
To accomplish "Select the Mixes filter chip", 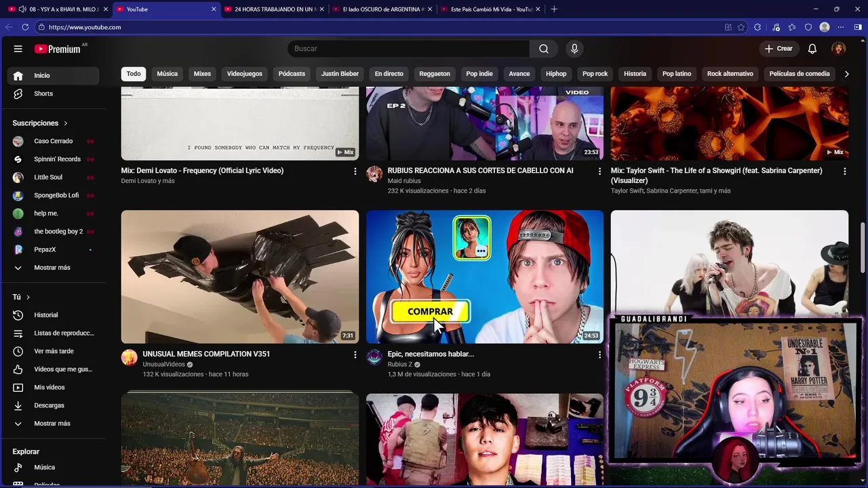I will click(202, 74).
